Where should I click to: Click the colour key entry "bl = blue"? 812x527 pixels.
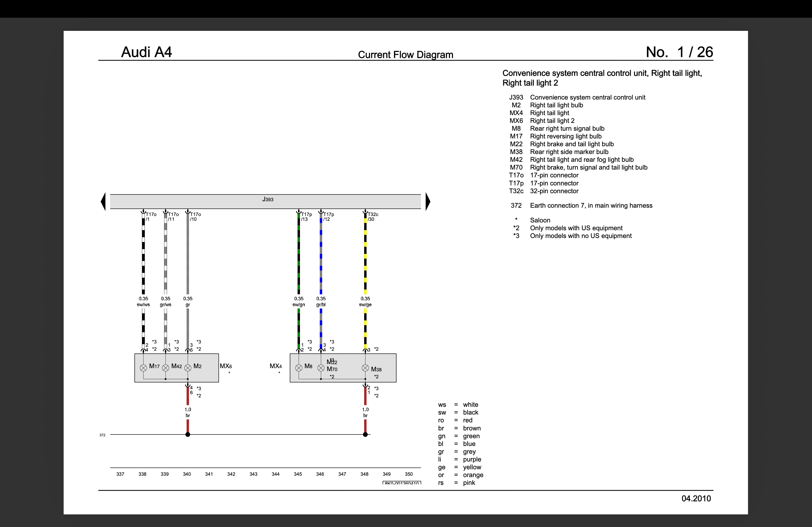[x=457, y=444]
